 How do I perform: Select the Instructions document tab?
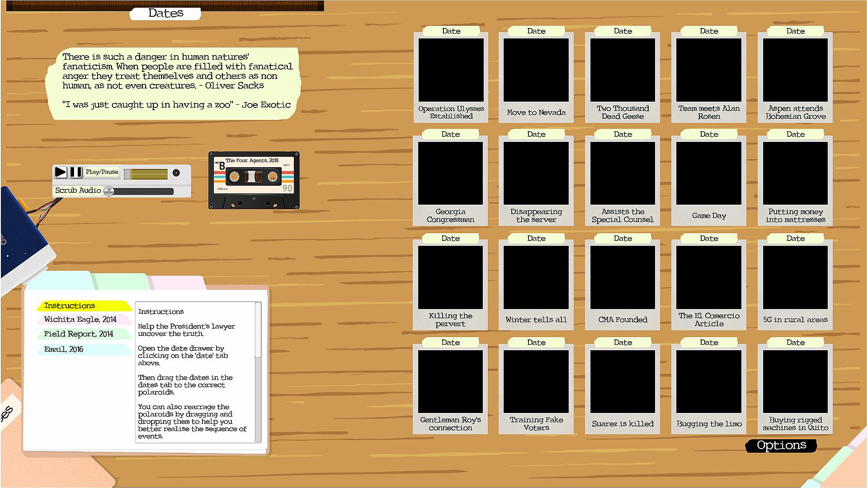(x=70, y=306)
